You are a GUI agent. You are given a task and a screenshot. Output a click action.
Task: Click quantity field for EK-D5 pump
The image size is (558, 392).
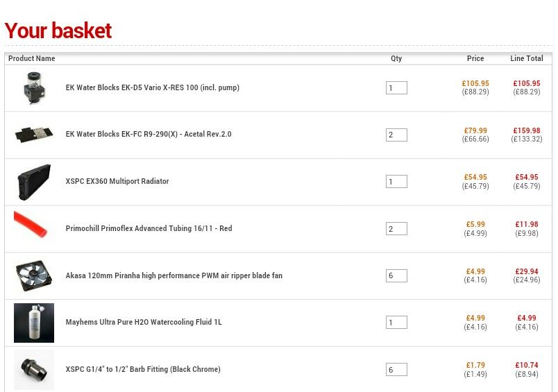[396, 88]
